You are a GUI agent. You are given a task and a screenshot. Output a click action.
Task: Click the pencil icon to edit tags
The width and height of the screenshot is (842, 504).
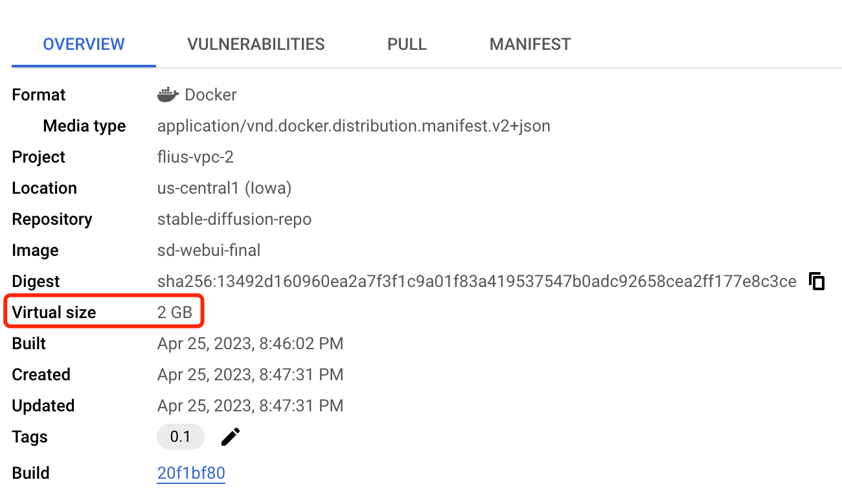click(230, 436)
